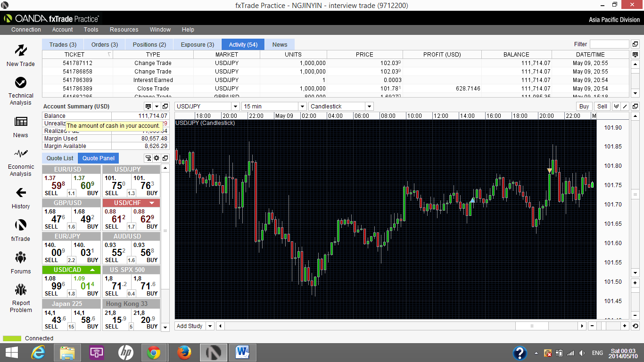Zoom in chart with plus button
This screenshot has height=362, width=644.
pos(625,326)
